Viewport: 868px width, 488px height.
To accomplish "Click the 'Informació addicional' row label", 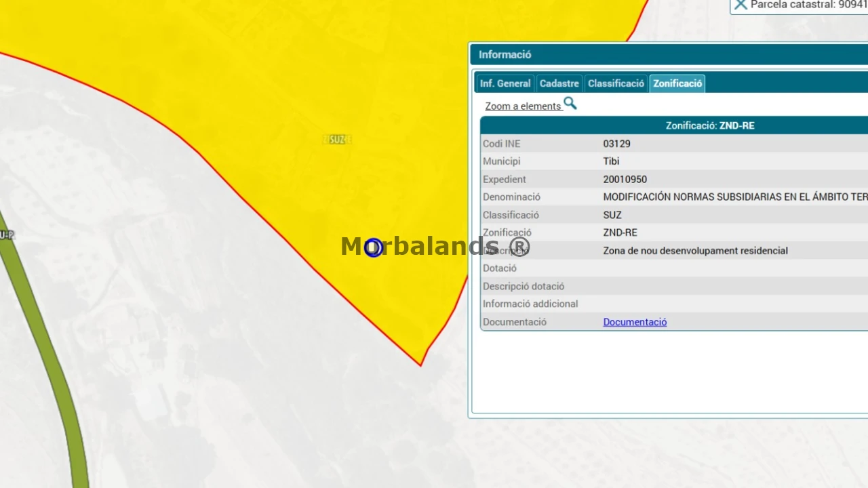I will [530, 304].
